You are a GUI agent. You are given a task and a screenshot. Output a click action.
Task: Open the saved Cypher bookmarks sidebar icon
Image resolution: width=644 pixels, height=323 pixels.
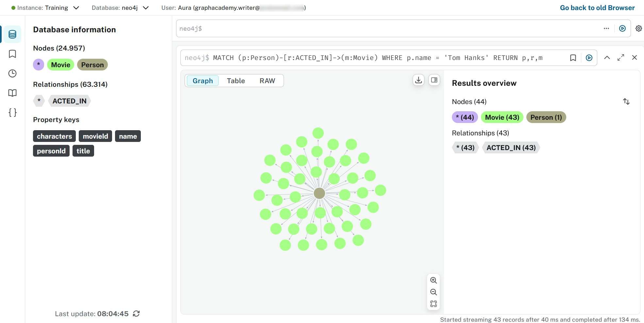12,54
